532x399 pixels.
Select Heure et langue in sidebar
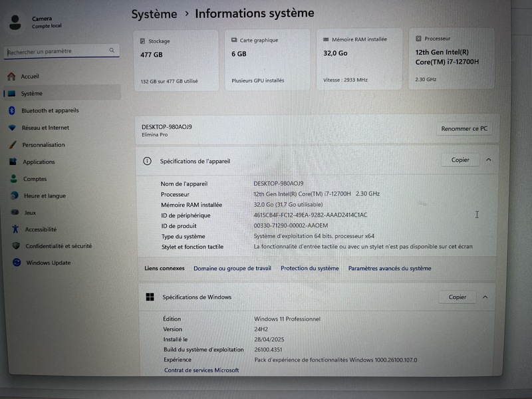point(64,196)
